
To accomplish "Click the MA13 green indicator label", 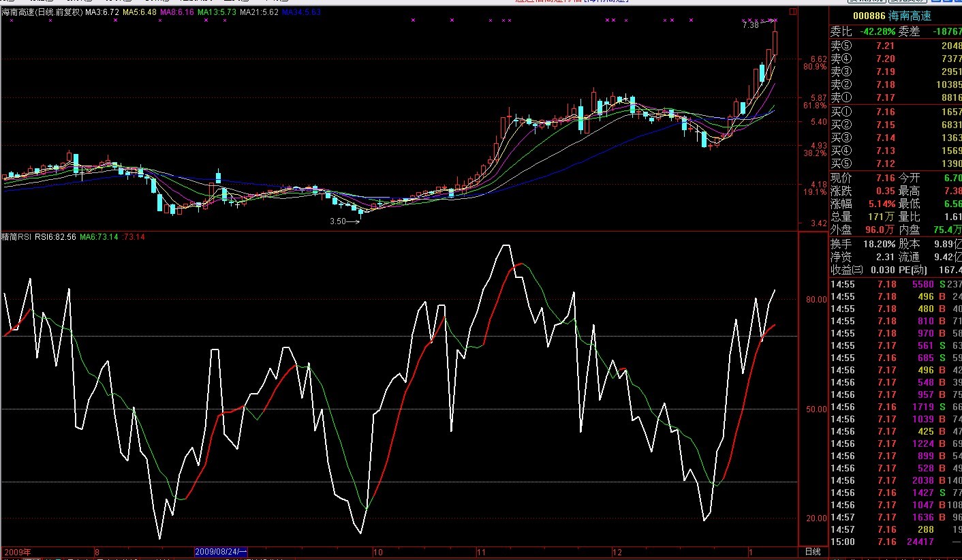I will [x=217, y=12].
